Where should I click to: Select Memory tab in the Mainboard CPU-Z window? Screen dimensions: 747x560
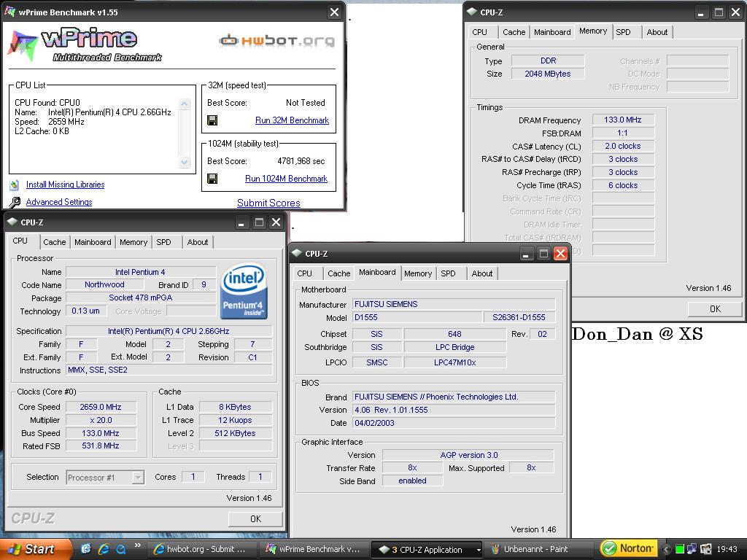tap(418, 273)
